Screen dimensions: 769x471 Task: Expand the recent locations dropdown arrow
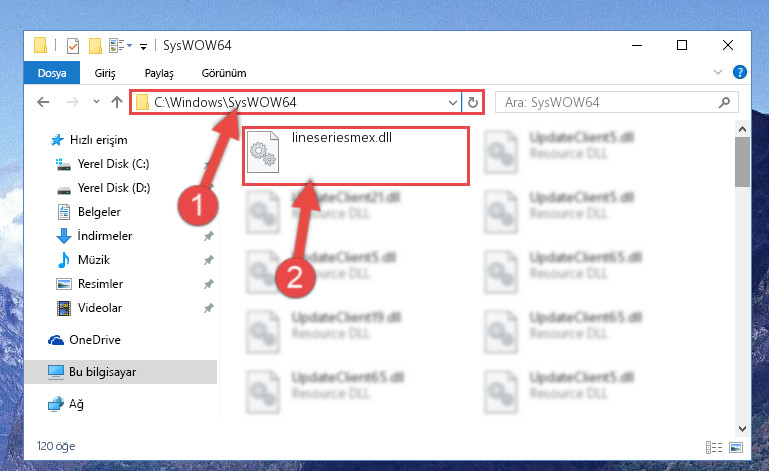(x=96, y=102)
